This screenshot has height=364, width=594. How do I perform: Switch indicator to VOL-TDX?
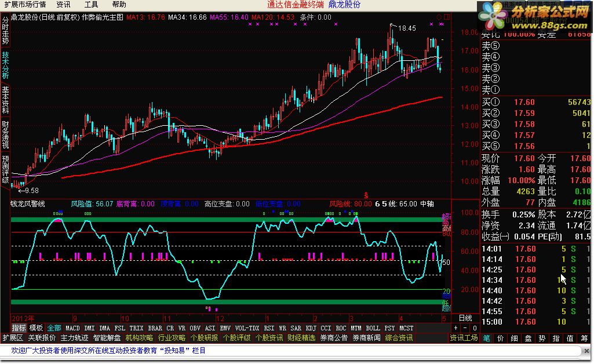(247, 328)
